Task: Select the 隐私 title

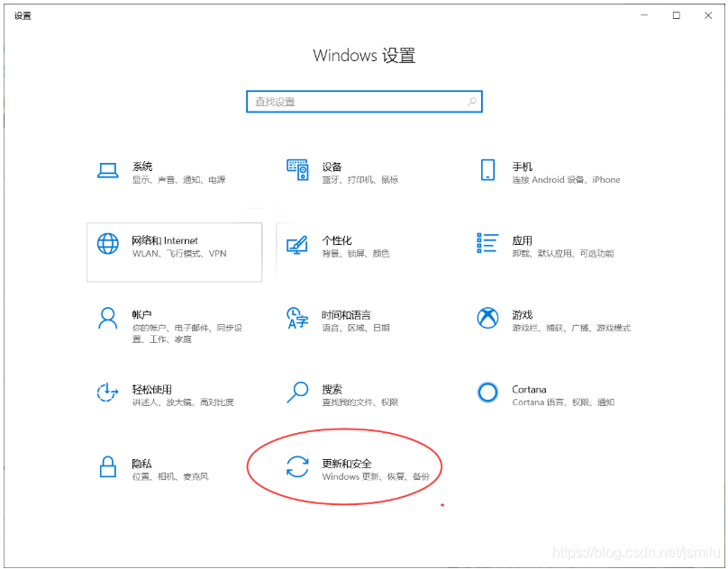Action: tap(141, 464)
